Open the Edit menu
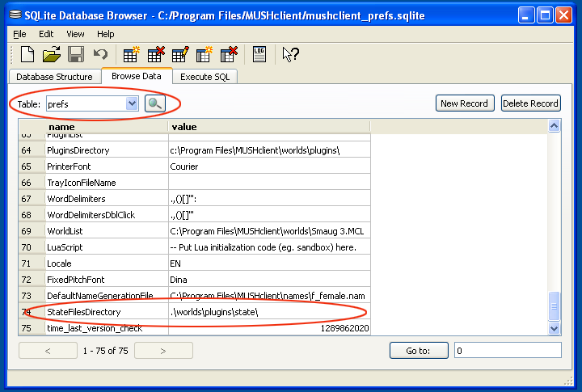 click(46, 34)
